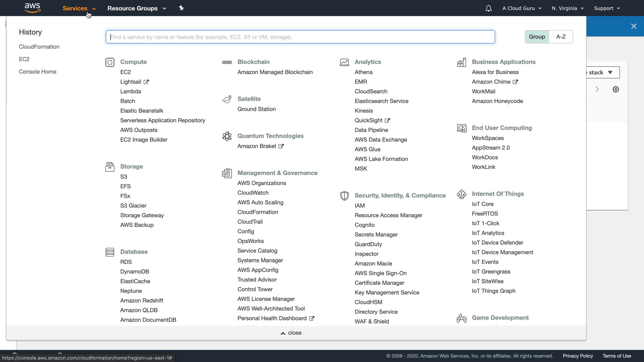Switch service view to A-Z
The image size is (644, 362).
561,37
